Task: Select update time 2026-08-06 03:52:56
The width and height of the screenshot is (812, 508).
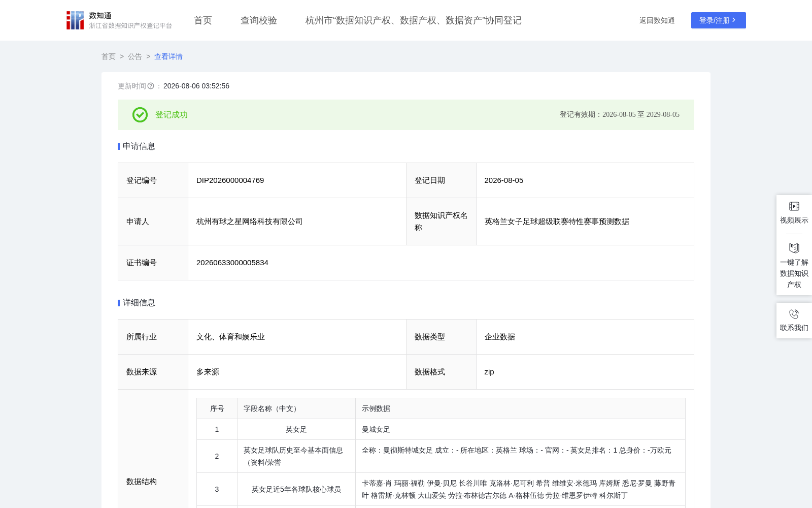Action: pos(196,86)
